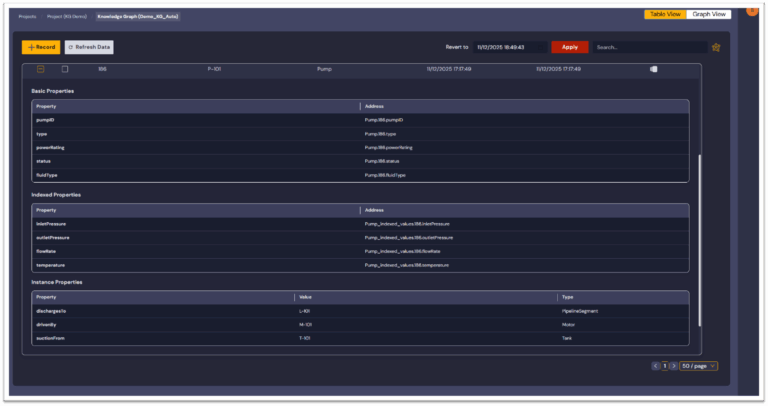The width and height of the screenshot is (768, 406).
Task: Open the Projects breadcrumb link
Action: click(27, 16)
